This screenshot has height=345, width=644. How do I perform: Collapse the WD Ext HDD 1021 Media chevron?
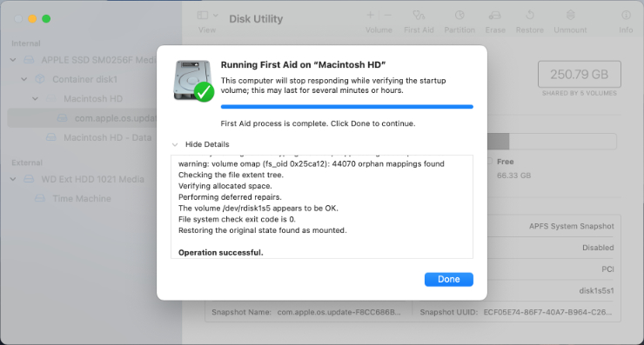[x=13, y=179]
